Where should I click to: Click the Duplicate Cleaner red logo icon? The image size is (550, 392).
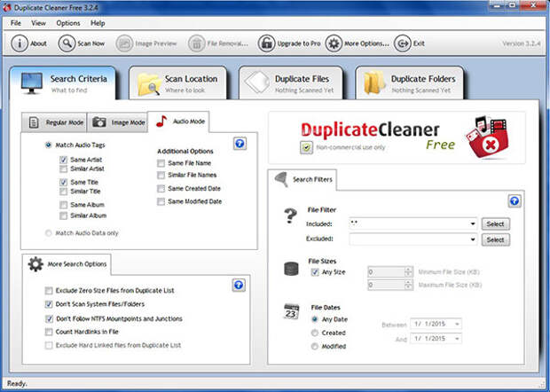tap(487, 137)
